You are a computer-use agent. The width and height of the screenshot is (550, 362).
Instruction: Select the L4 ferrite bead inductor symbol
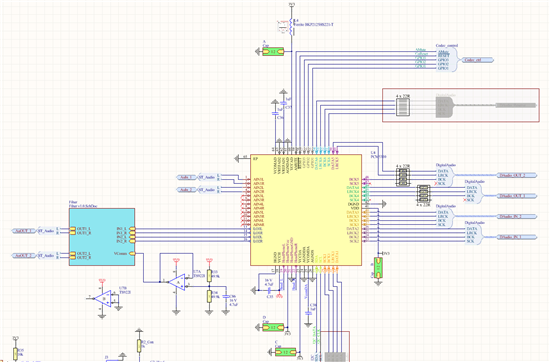click(x=291, y=27)
